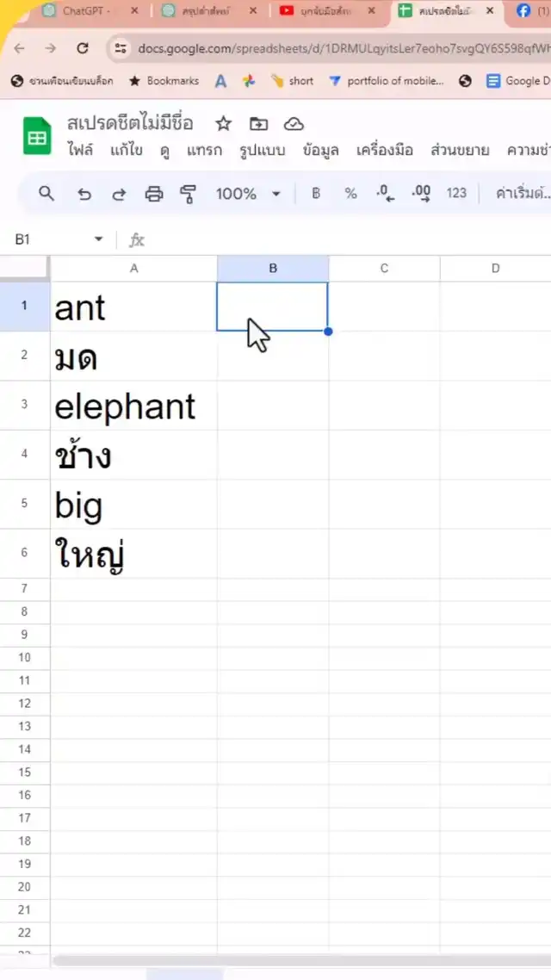Open the Google Sheets home logo
Viewport: 551px width, 980px height.
pyautogui.click(x=37, y=136)
